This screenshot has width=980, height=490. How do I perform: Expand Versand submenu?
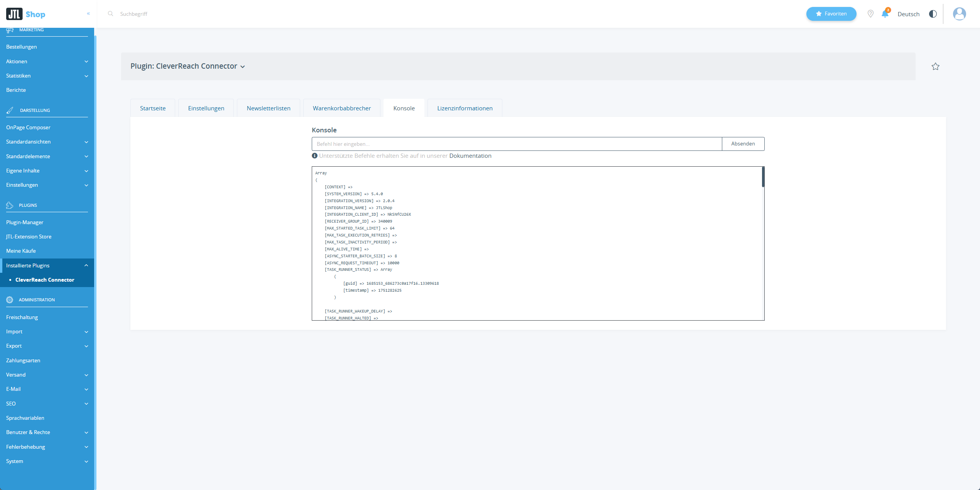point(47,375)
